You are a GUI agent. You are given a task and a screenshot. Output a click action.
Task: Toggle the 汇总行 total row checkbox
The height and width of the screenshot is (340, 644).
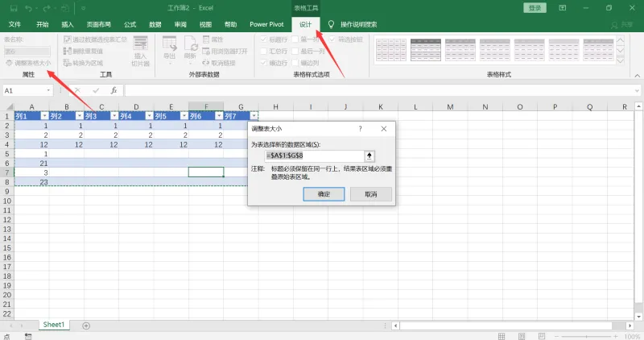point(264,51)
